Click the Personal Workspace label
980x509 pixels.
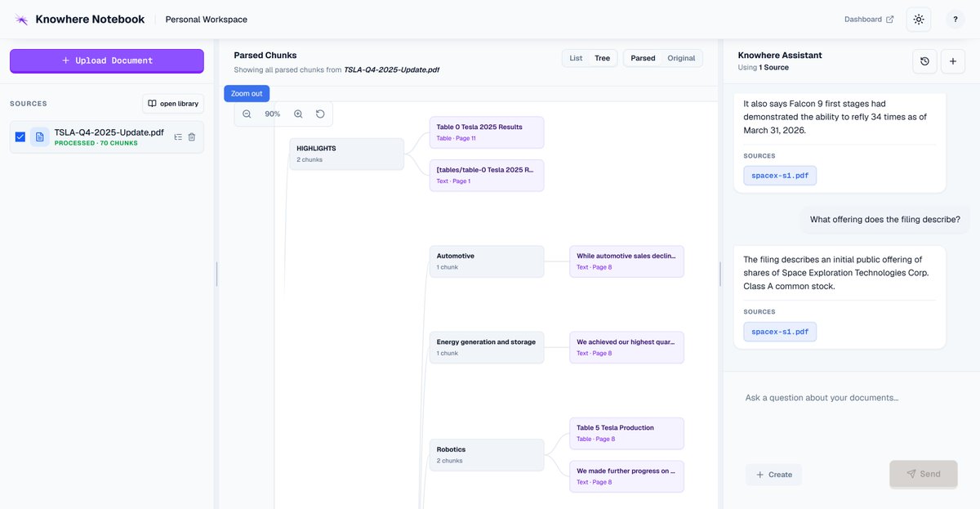click(x=207, y=20)
